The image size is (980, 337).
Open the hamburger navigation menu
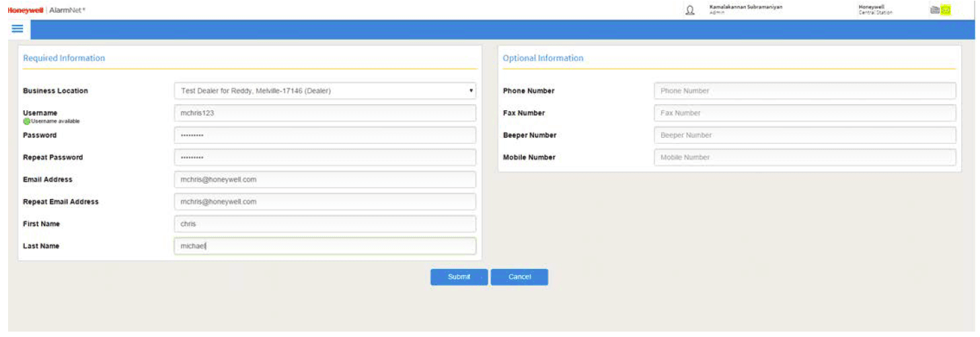17,28
